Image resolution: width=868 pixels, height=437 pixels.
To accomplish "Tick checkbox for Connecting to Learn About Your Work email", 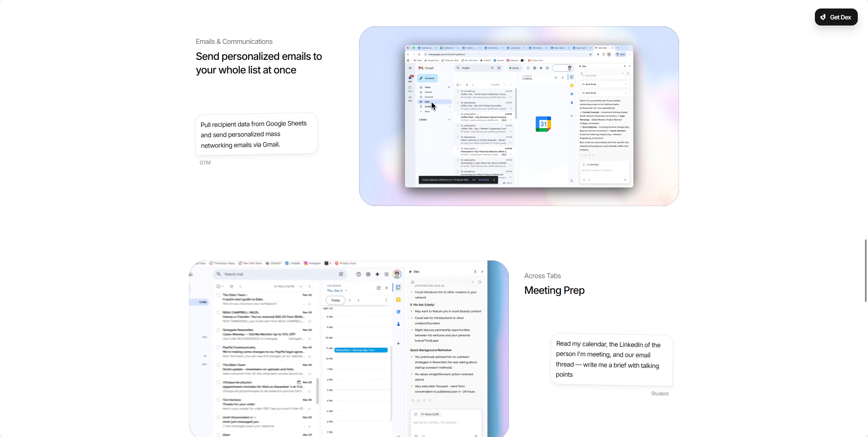I will [x=458, y=160].
